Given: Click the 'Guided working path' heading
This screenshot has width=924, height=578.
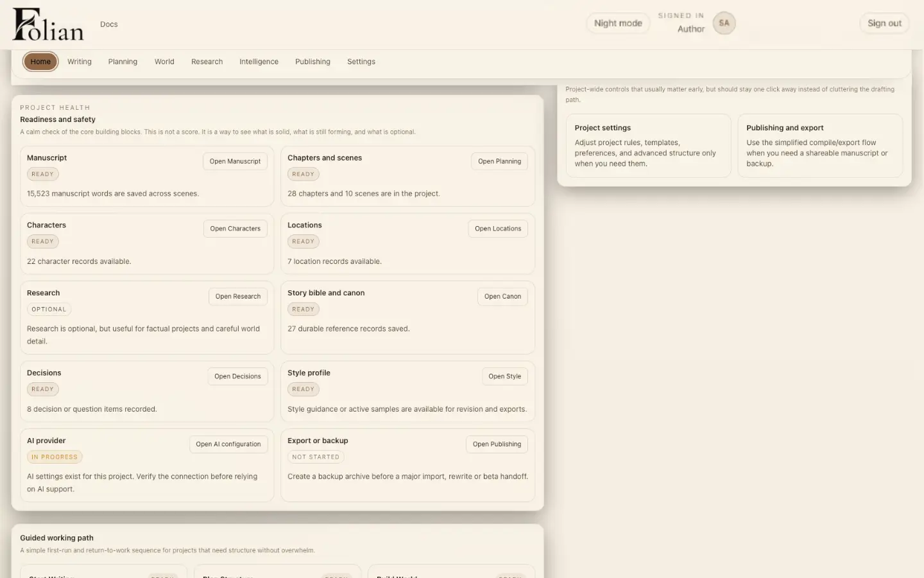Looking at the screenshot, I should (x=56, y=538).
